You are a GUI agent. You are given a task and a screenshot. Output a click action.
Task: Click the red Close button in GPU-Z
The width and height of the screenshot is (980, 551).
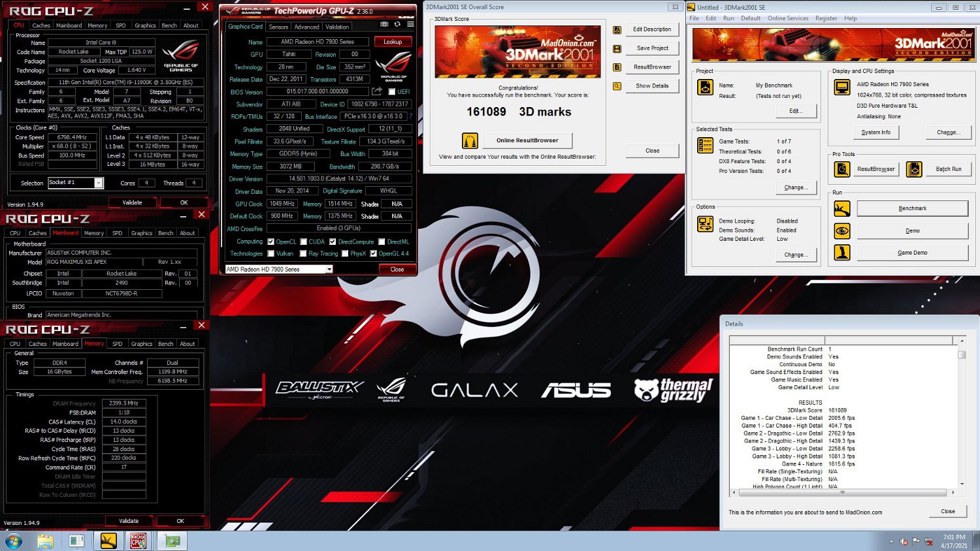coord(397,269)
